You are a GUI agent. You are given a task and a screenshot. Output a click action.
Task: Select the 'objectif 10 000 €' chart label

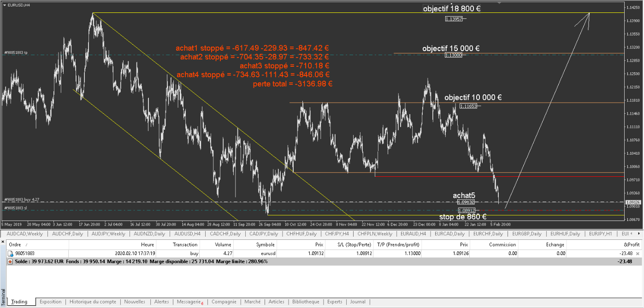click(x=473, y=98)
